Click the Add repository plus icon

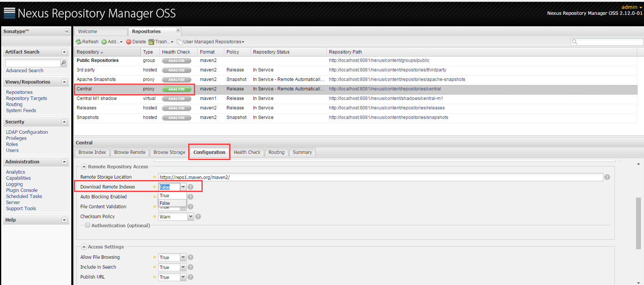point(104,42)
